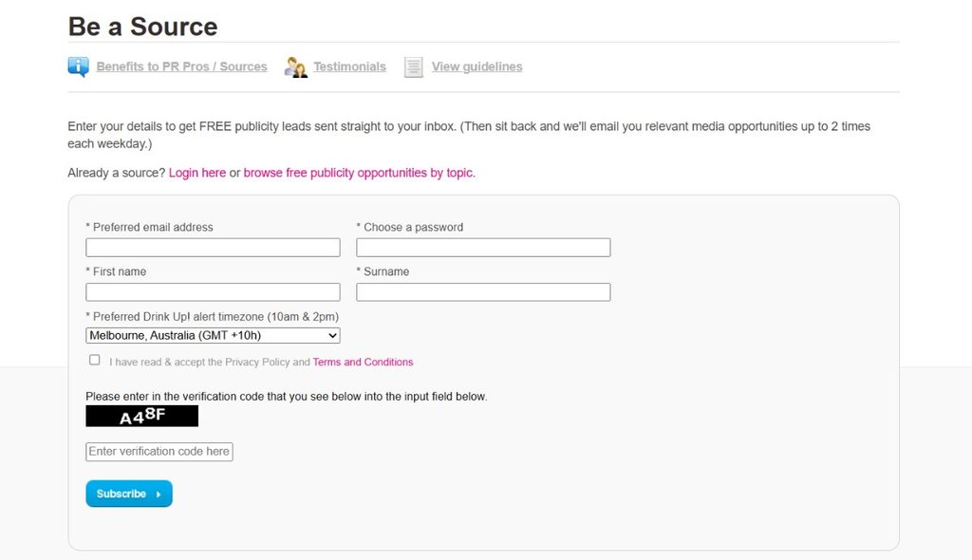Open Benefits to PR Pros / Sources link
This screenshot has width=972, height=560.
(x=181, y=66)
